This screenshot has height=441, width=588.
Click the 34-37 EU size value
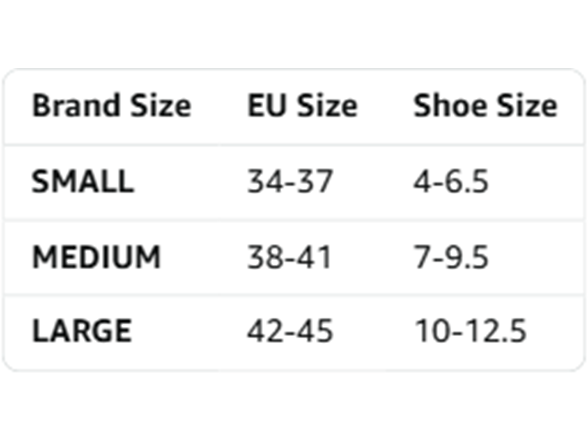tap(290, 182)
